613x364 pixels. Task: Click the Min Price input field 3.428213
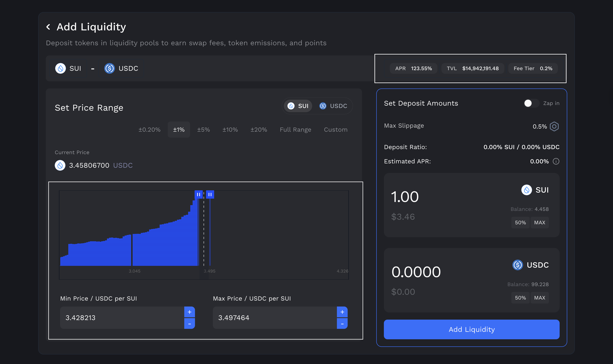click(x=122, y=318)
